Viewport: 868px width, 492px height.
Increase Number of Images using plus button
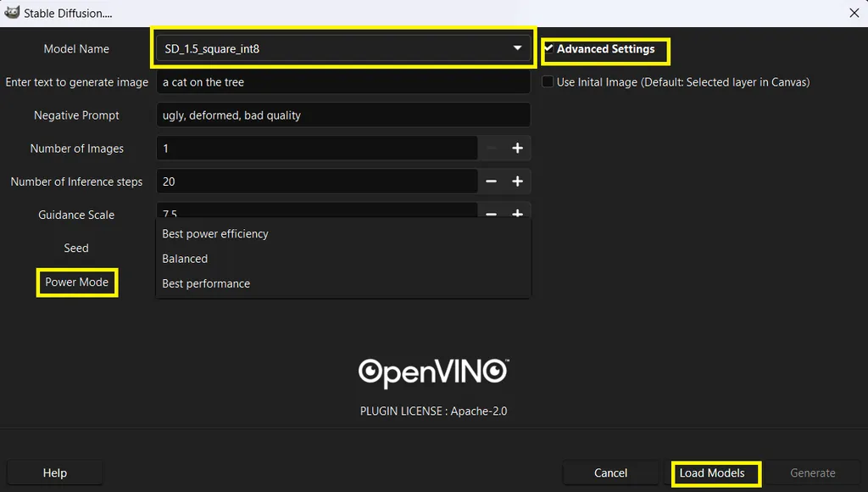[518, 148]
